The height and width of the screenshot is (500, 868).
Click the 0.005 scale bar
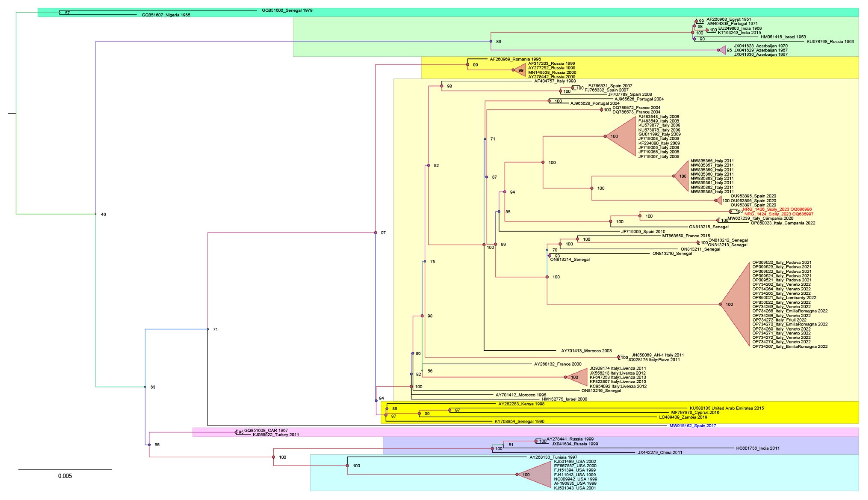65,470
